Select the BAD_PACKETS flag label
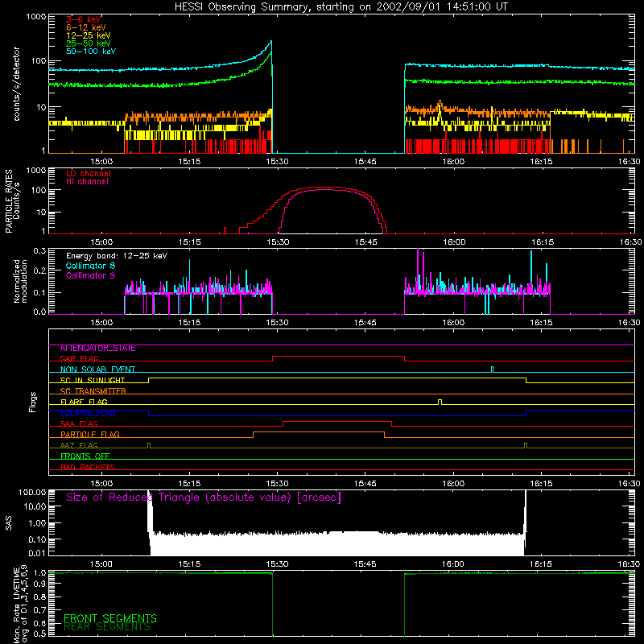Viewport: 644px width, 644px height. (87, 468)
